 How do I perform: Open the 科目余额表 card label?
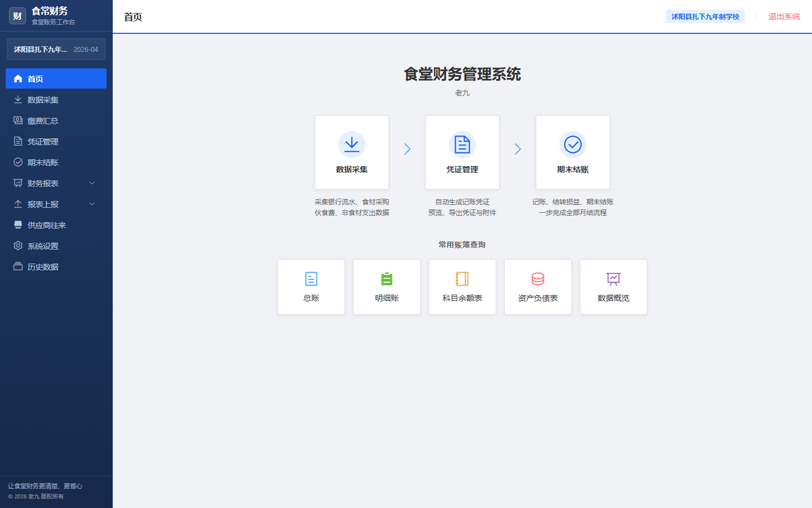pyautogui.click(x=462, y=298)
